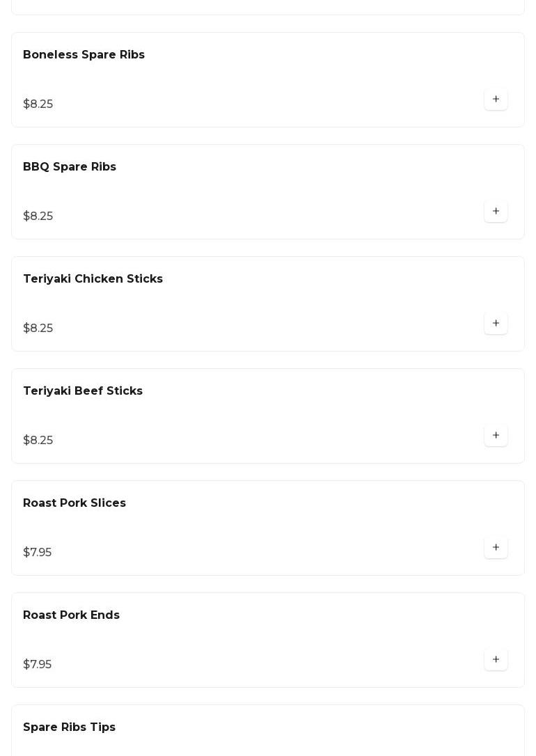Open the Boneless Spare Ribs item title

[84, 55]
